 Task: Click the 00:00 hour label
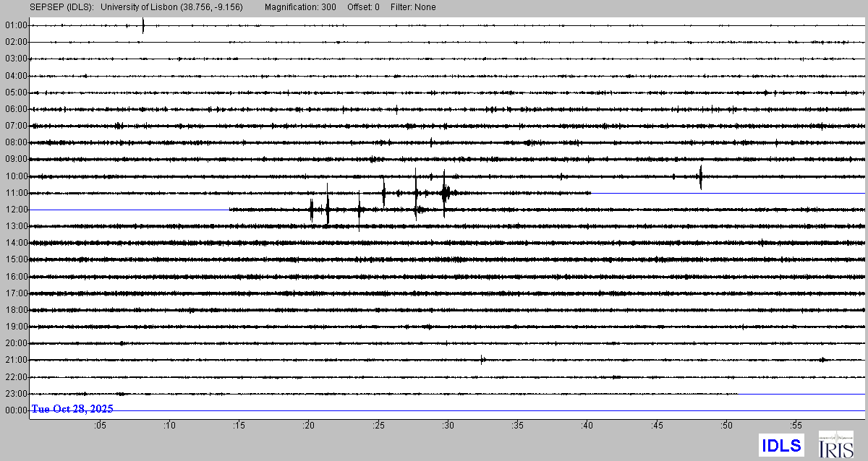(15, 410)
